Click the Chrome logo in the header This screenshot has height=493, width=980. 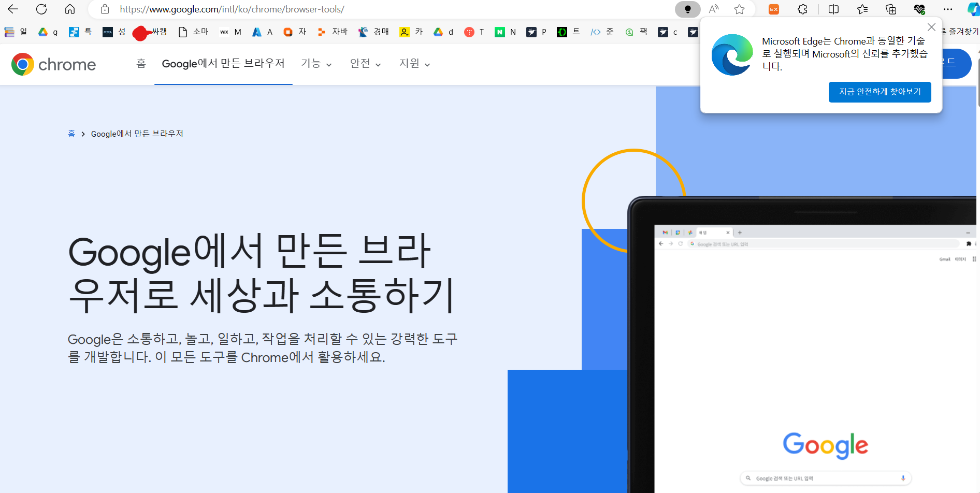(x=54, y=64)
